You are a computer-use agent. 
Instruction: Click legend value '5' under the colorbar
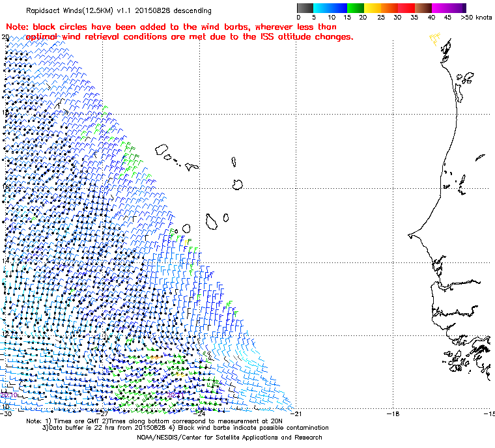[x=314, y=18]
